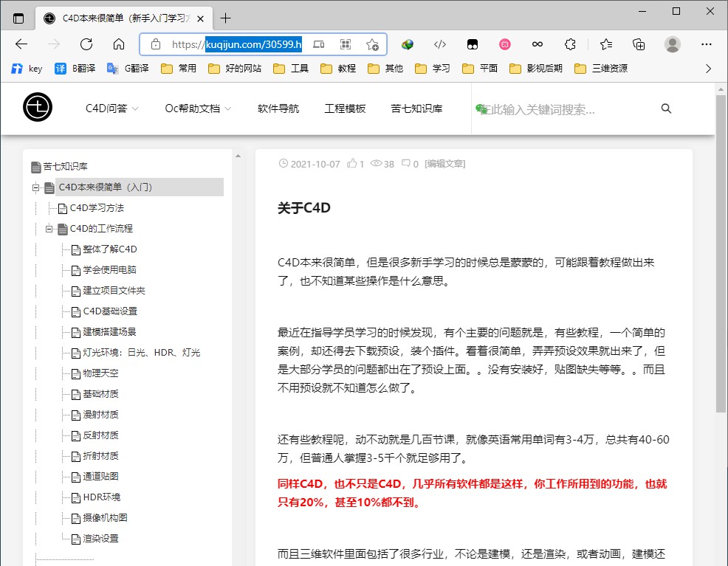728x566 pixels.
Task: Click the Refresh page icon
Action: tap(86, 44)
